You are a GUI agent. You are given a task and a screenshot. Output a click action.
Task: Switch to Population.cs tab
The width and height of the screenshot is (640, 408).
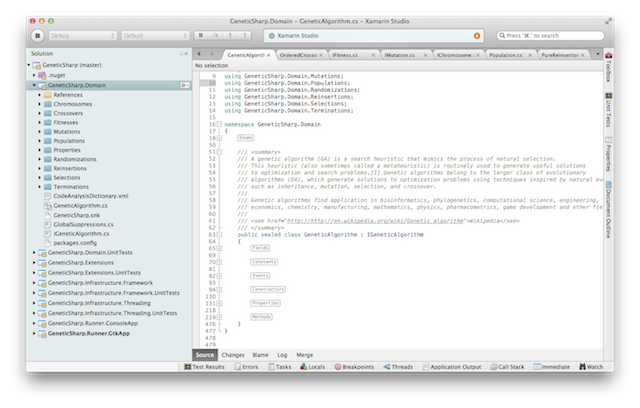506,55
